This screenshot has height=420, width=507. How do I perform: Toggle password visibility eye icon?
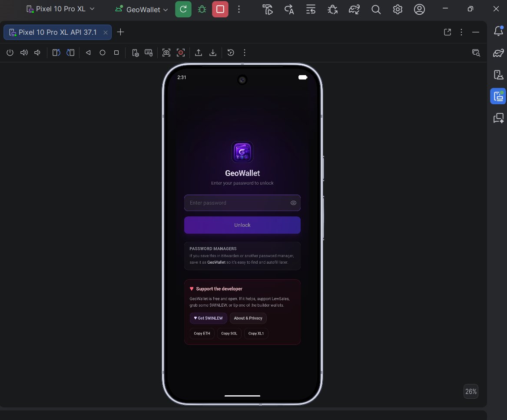tap(293, 203)
